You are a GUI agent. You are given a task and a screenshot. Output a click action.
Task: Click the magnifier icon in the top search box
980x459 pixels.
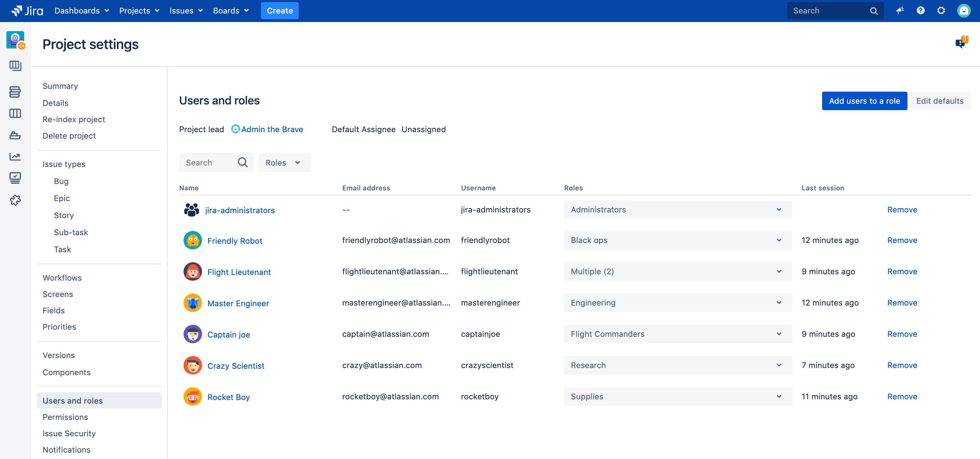(x=874, y=11)
